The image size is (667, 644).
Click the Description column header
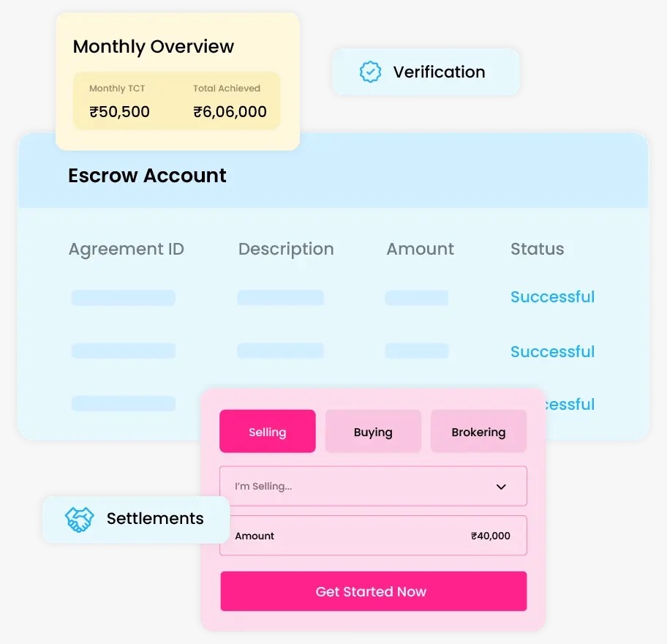pos(286,250)
